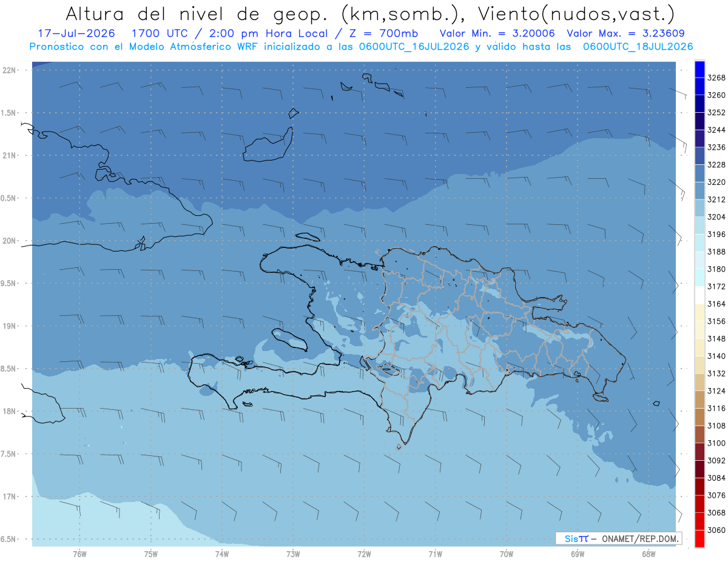Click the '71W' longitude label
The image size is (728, 562).
[x=435, y=554]
